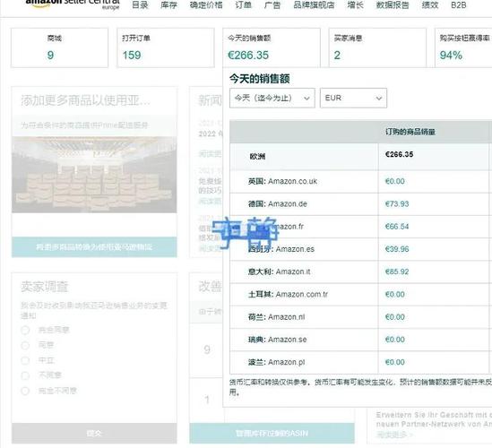The image size is (492, 448).
Task: Expand the EUR currency dropdown
Action: pyautogui.click(x=353, y=99)
